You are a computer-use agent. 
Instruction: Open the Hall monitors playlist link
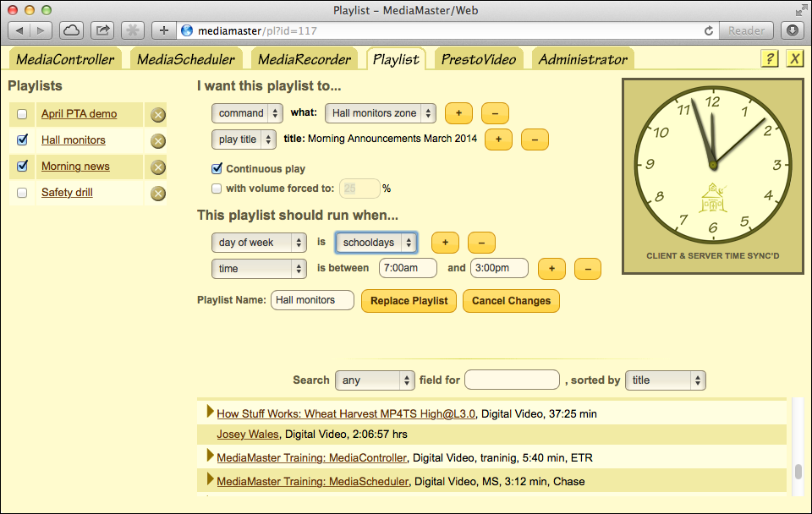(x=74, y=140)
